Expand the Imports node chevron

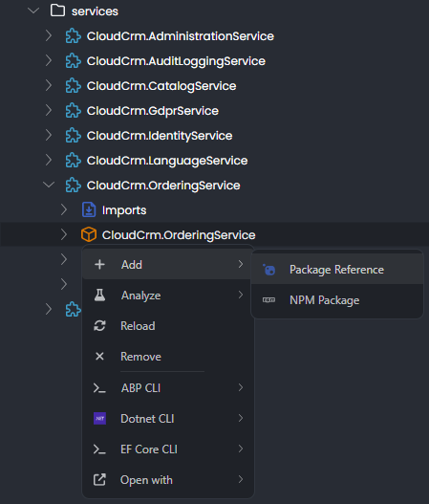click(64, 209)
